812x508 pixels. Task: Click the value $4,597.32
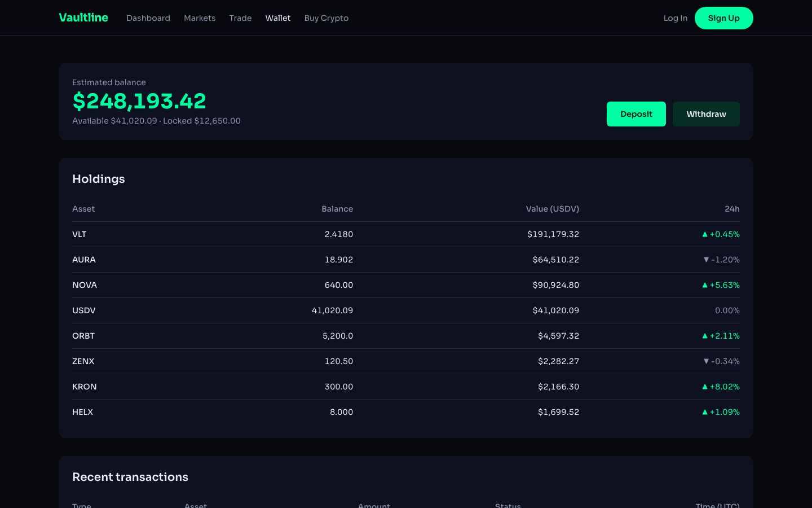point(559,336)
